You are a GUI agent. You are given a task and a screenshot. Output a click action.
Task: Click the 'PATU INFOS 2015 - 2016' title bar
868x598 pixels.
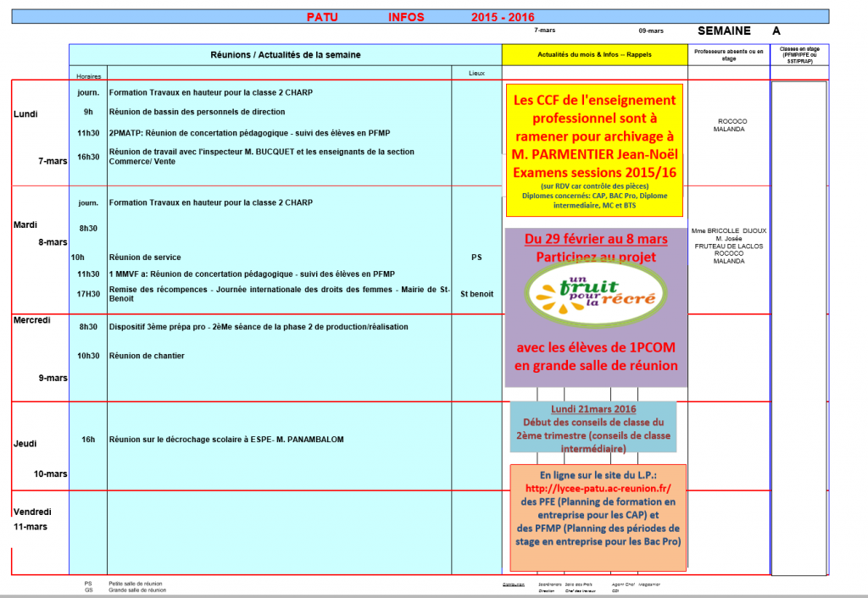pos(420,16)
